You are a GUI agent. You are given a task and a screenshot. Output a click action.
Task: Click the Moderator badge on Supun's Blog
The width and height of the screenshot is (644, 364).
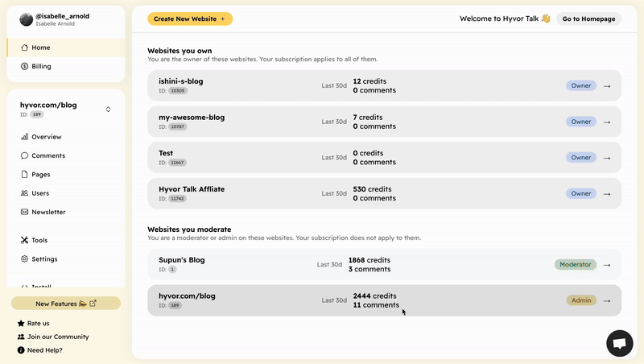pos(575,265)
